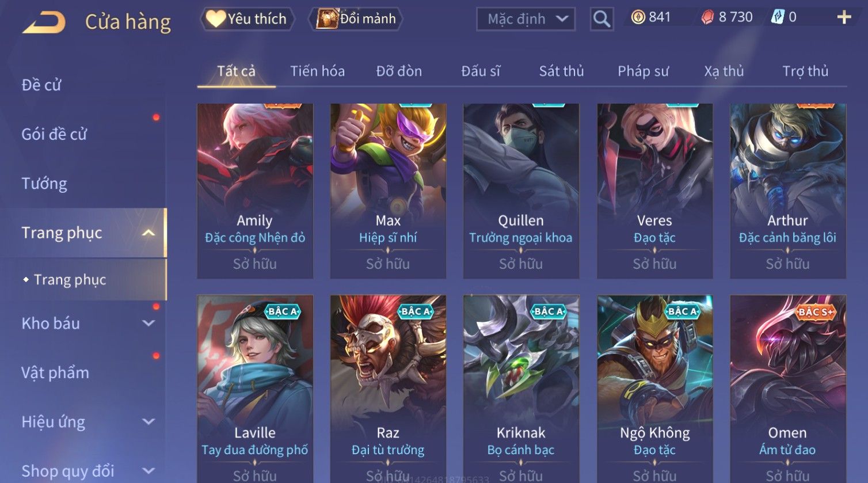Viewport: 868px width, 483px height.
Task: Expand the Hiệu ứng sidebar section
Action: [149, 422]
